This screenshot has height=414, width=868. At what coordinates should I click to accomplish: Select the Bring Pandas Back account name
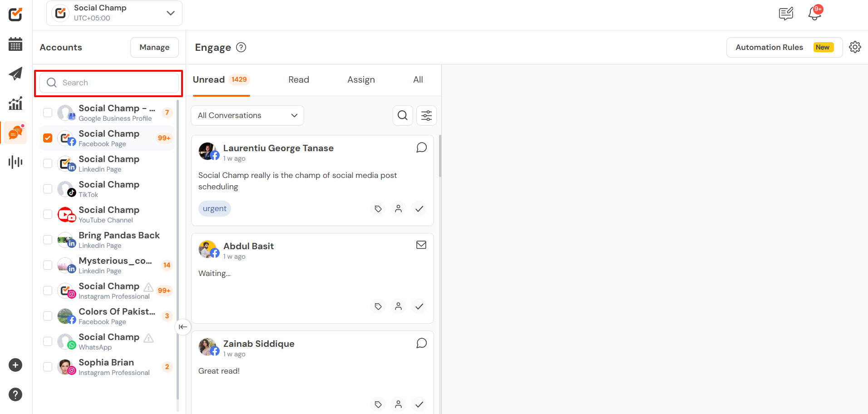tap(119, 235)
